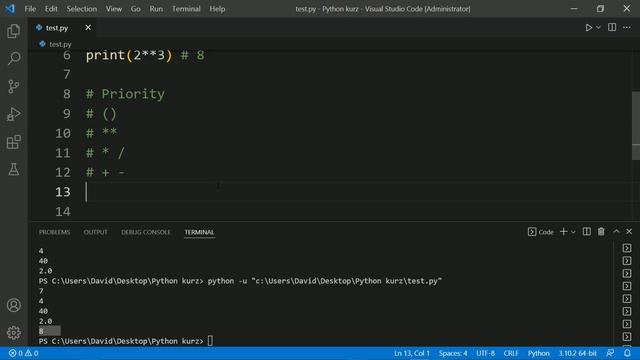This screenshot has height=360, width=640.
Task: Click test.py in the breadcrumb
Action: (x=60, y=44)
